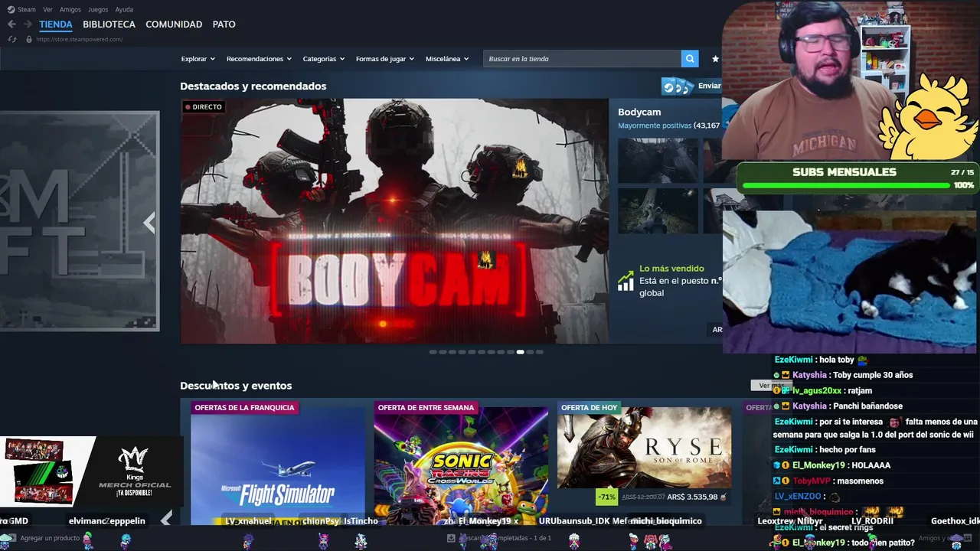Open Bodycam screenshot thumbnail above Lo más vendido
980x551 pixels.
click(658, 210)
